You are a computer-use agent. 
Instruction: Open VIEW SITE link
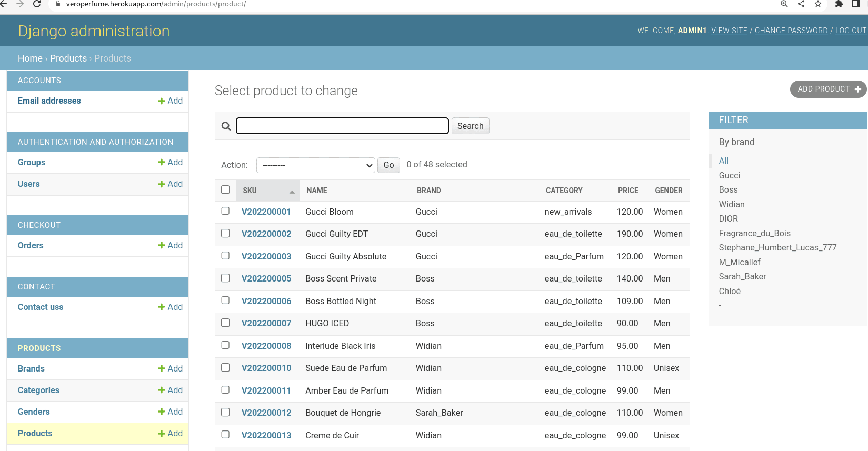[729, 31]
